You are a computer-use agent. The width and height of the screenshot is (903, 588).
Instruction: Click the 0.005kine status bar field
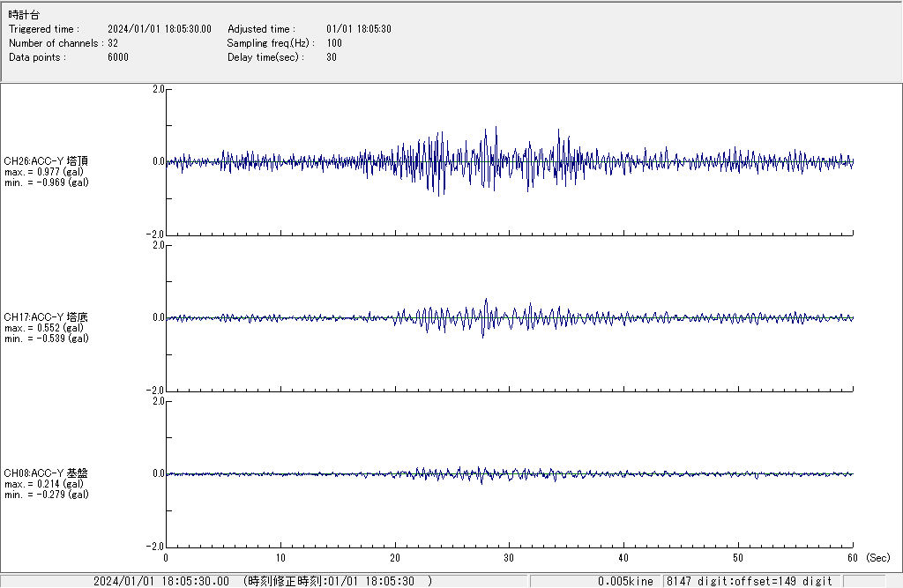coord(625,581)
